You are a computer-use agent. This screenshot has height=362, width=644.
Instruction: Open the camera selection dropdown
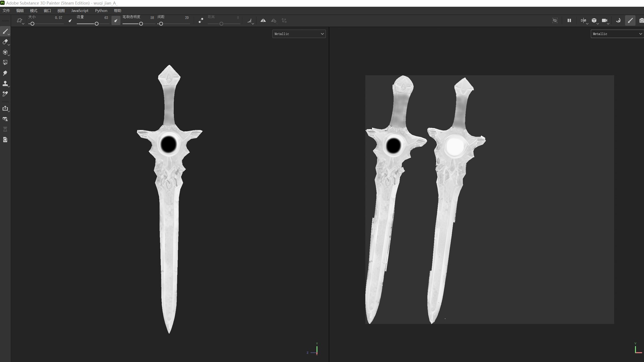click(605, 20)
